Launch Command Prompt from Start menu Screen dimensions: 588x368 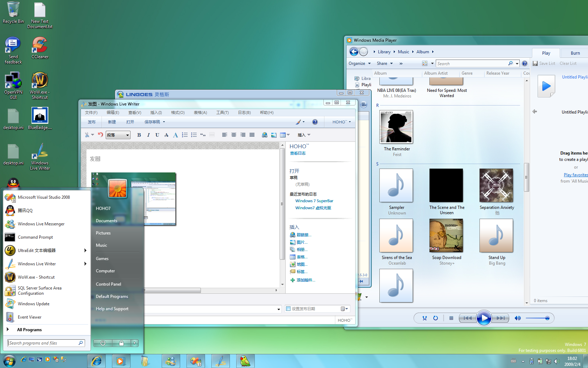(x=35, y=237)
